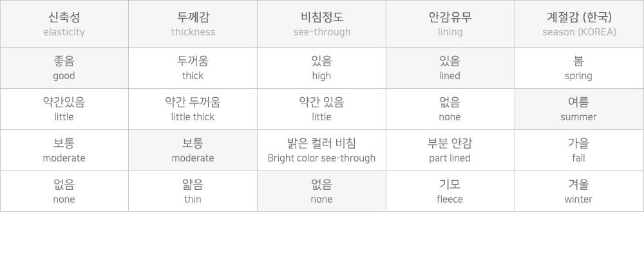This screenshot has width=644, height=276.
Task: Select the 'thick' thickness cell
Action: click(193, 68)
